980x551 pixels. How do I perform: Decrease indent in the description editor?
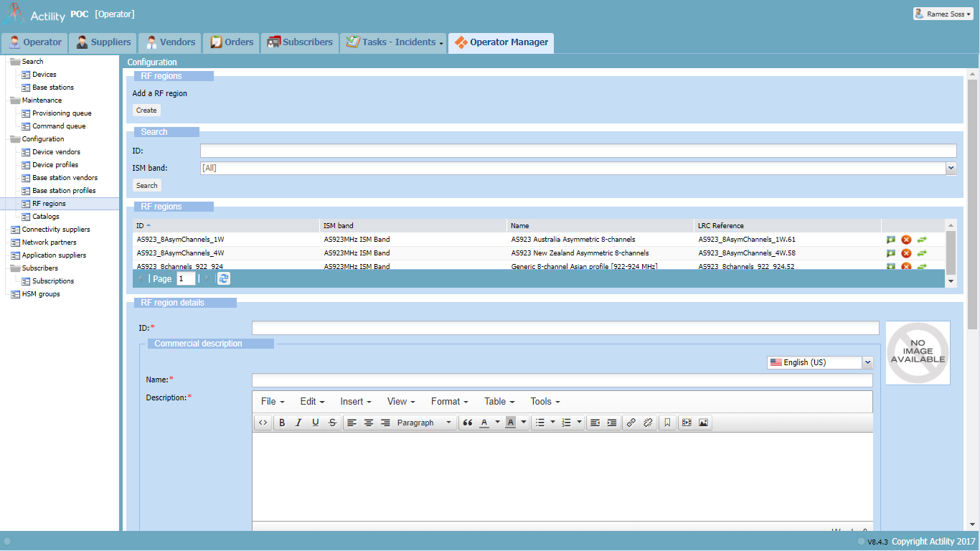pyautogui.click(x=595, y=423)
